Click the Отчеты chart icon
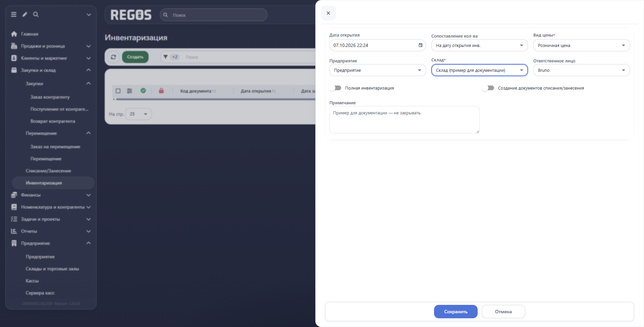This screenshot has height=327, width=644. pyautogui.click(x=14, y=231)
